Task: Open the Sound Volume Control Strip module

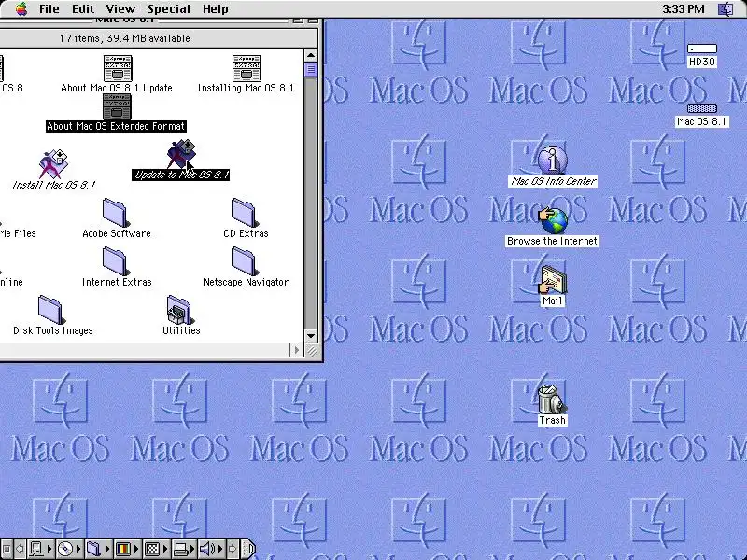Action: pos(211,549)
